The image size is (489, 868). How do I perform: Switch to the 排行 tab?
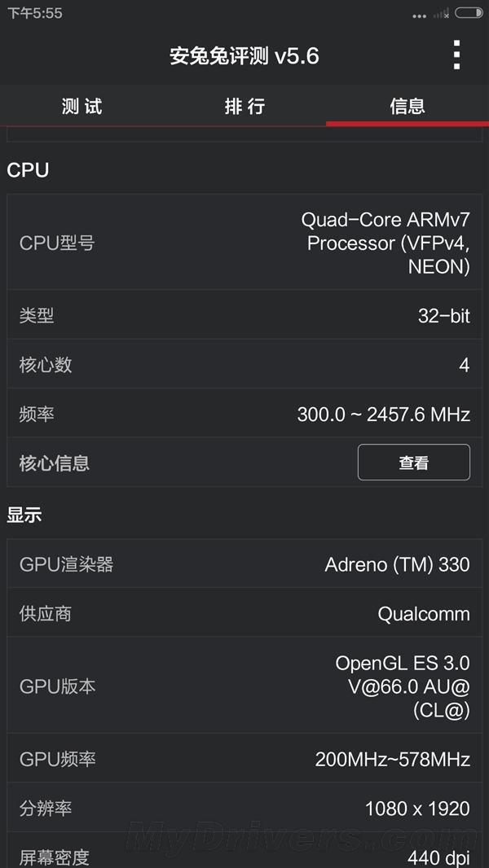(244, 106)
